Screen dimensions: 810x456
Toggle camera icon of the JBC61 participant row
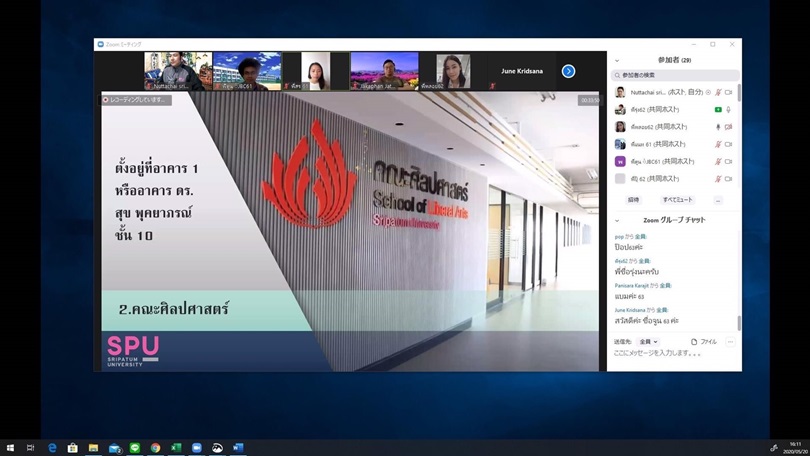click(728, 162)
